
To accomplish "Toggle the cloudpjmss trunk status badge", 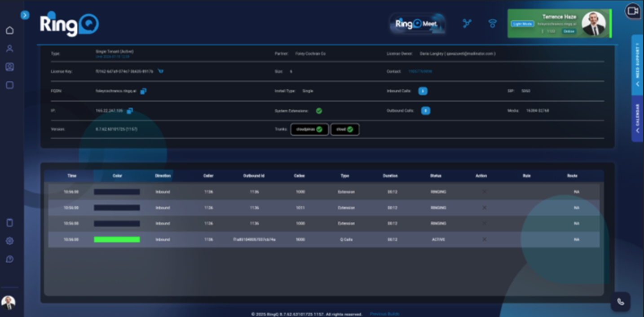I will click(x=309, y=129).
